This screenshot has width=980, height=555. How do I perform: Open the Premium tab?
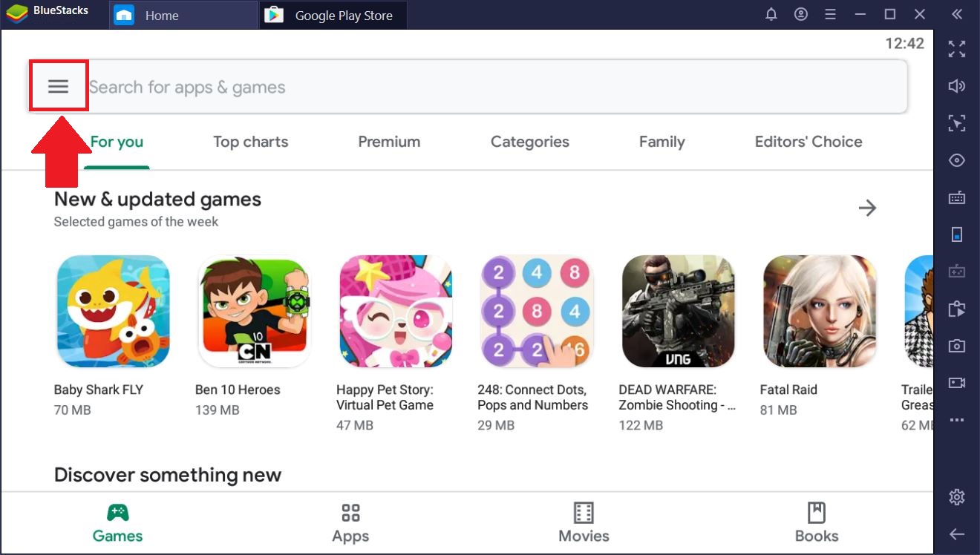tap(389, 142)
